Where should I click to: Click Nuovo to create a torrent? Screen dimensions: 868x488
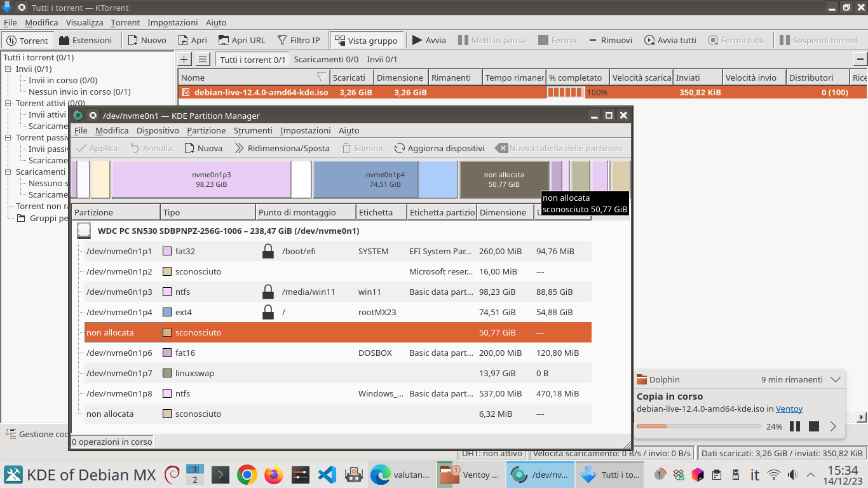click(147, 40)
